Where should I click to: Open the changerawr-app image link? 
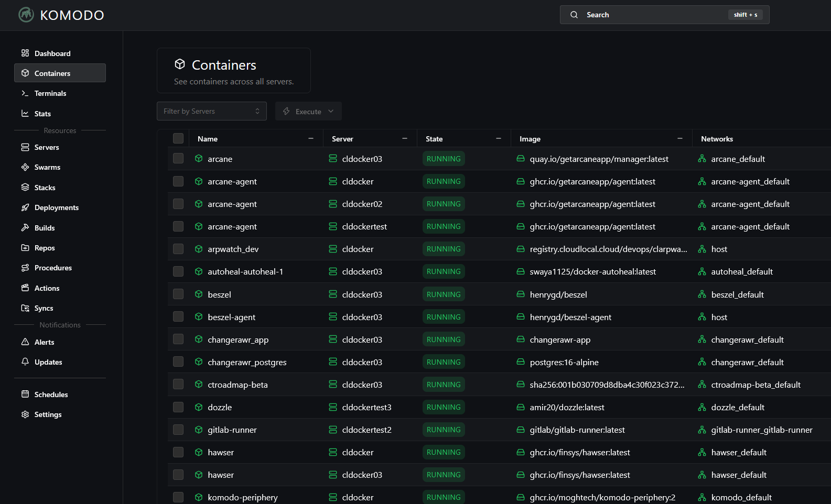tap(560, 339)
